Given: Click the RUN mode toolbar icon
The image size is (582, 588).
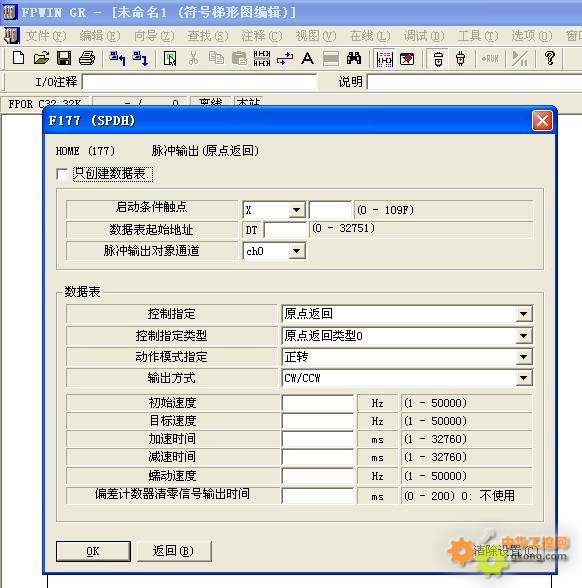Looking at the screenshot, I should click(490, 59).
